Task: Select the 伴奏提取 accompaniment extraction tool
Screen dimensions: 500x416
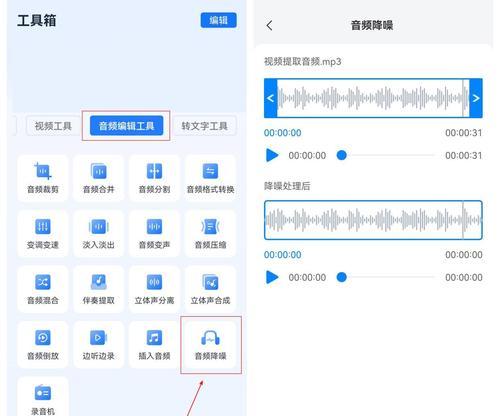Action: coord(99,289)
